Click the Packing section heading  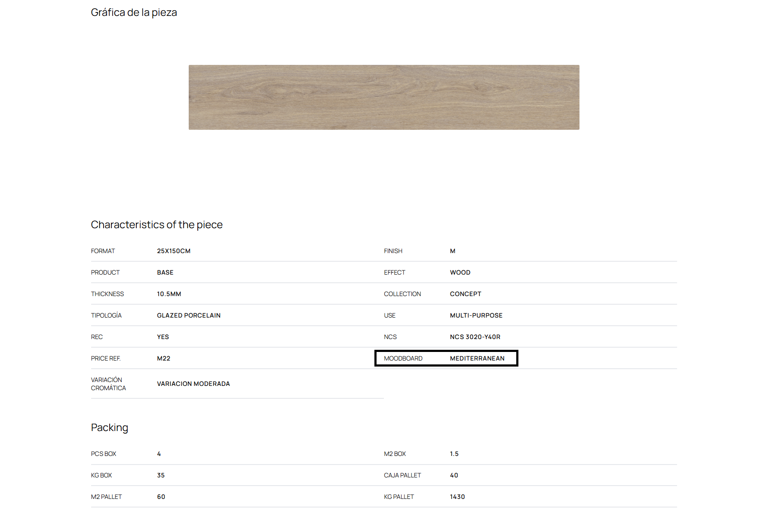(110, 428)
